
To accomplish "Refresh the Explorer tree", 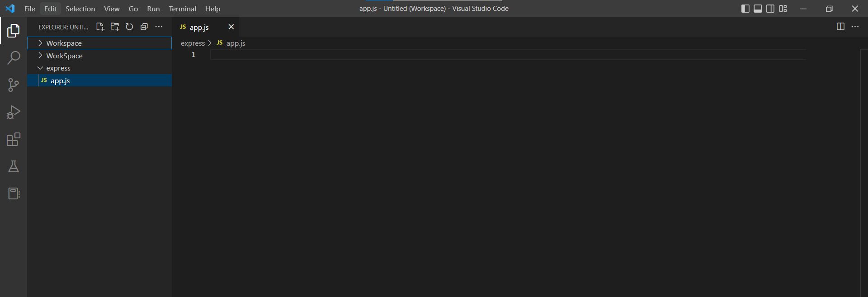I will [x=129, y=27].
